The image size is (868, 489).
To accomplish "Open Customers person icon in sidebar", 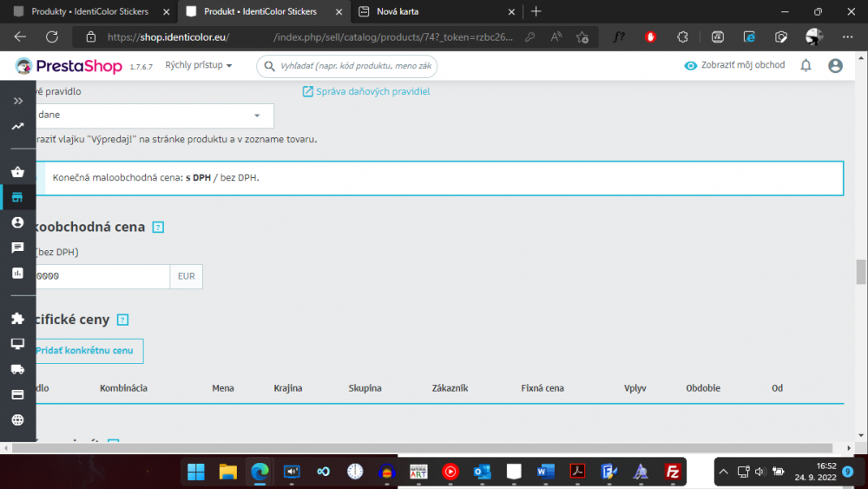I will tap(17, 222).
